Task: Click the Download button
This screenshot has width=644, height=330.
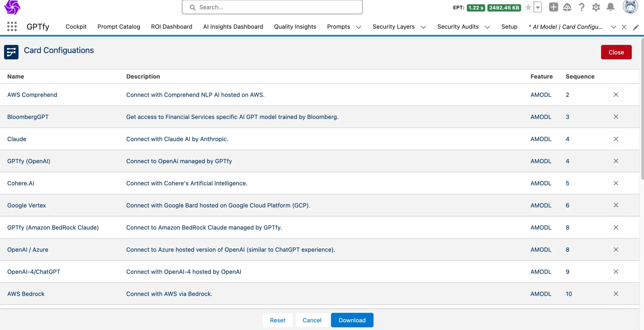Action: pyautogui.click(x=352, y=320)
